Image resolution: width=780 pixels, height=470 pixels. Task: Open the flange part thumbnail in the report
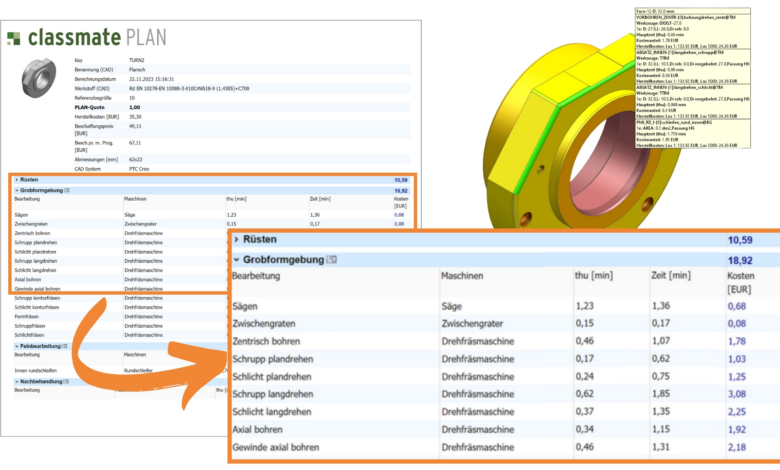pyautogui.click(x=38, y=78)
